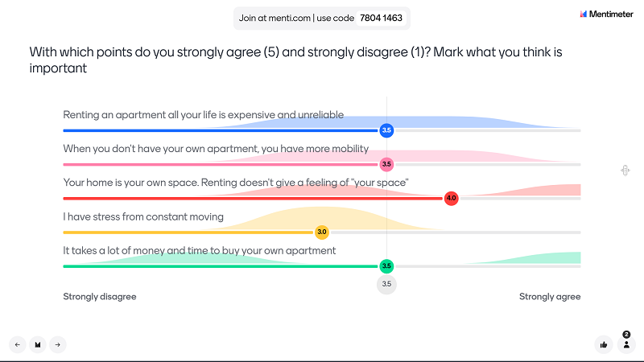Select the green 3.5 slider marker
This screenshot has width=644, height=362.
[386, 266]
